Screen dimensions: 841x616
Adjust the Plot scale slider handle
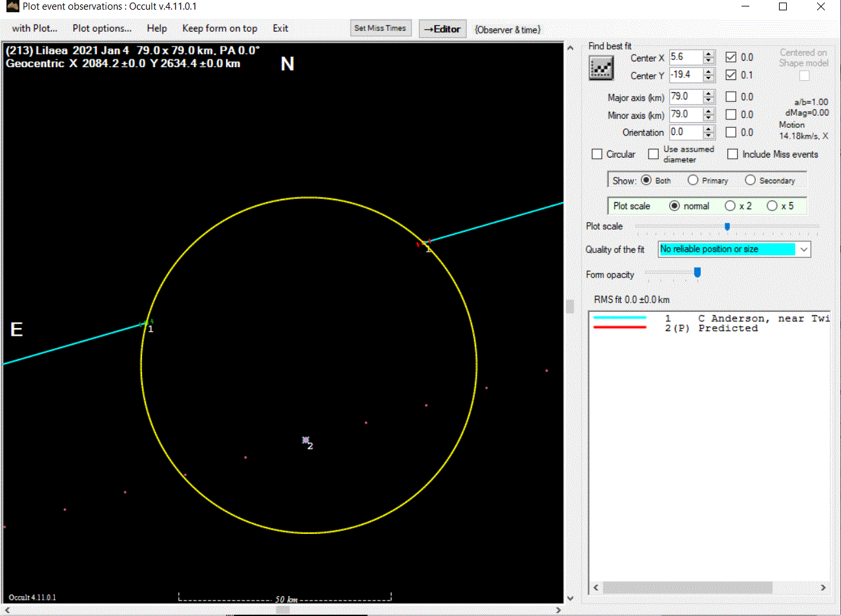[x=727, y=227]
